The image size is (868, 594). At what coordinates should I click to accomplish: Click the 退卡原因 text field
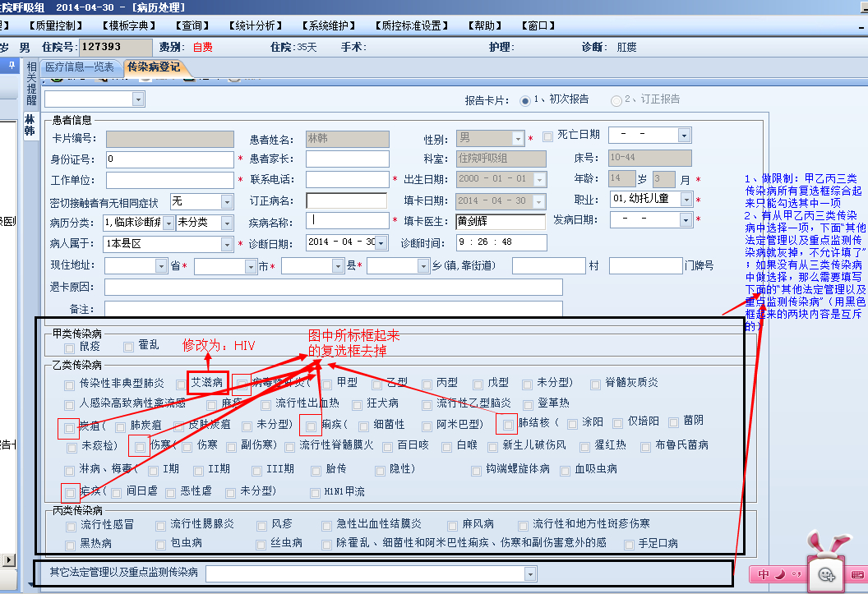(x=333, y=288)
